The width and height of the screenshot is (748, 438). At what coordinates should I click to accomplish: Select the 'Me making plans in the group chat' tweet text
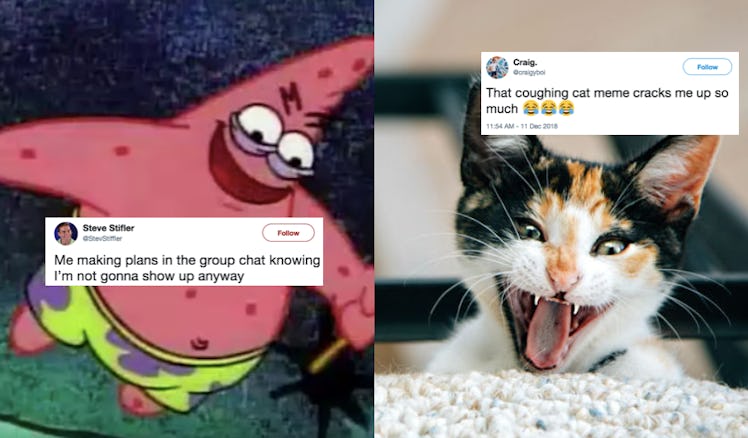[x=187, y=268]
